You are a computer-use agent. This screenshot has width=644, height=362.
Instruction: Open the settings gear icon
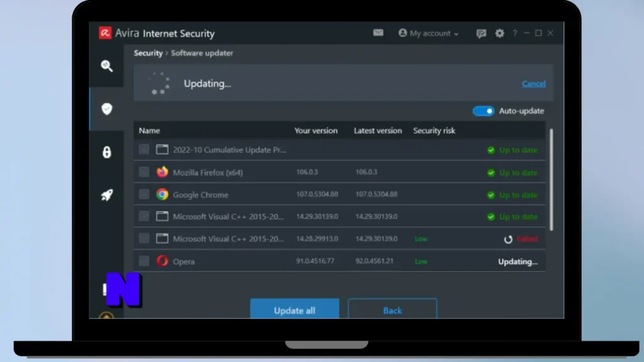[499, 33]
